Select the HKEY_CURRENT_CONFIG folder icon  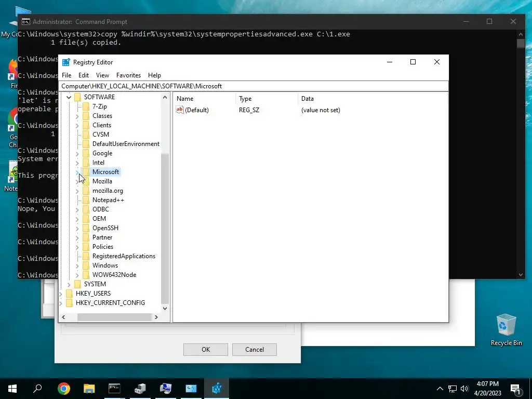point(69,303)
